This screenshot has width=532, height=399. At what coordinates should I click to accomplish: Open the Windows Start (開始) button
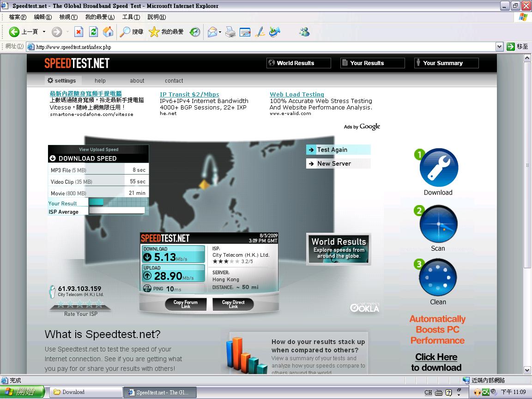coord(23,392)
